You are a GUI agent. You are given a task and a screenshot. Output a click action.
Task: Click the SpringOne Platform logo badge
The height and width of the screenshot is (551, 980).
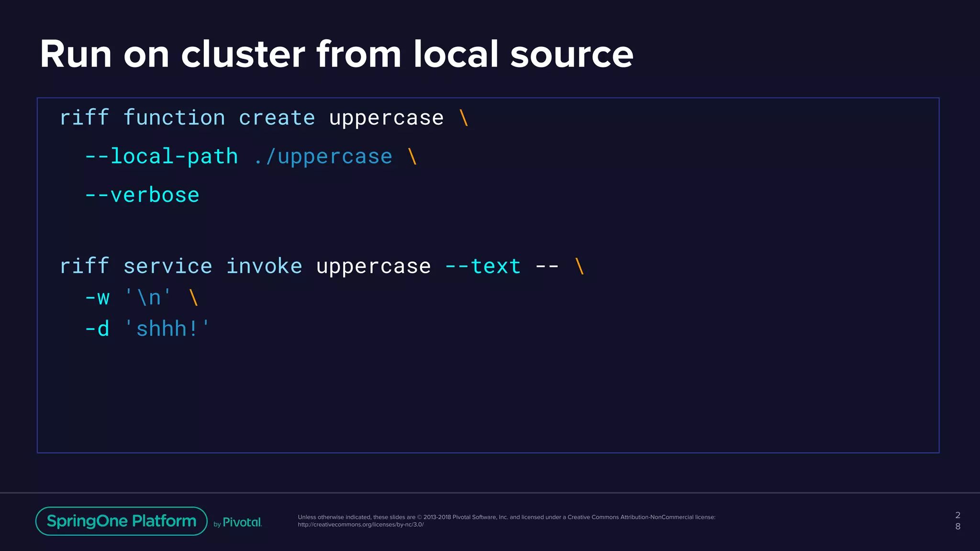coord(122,521)
